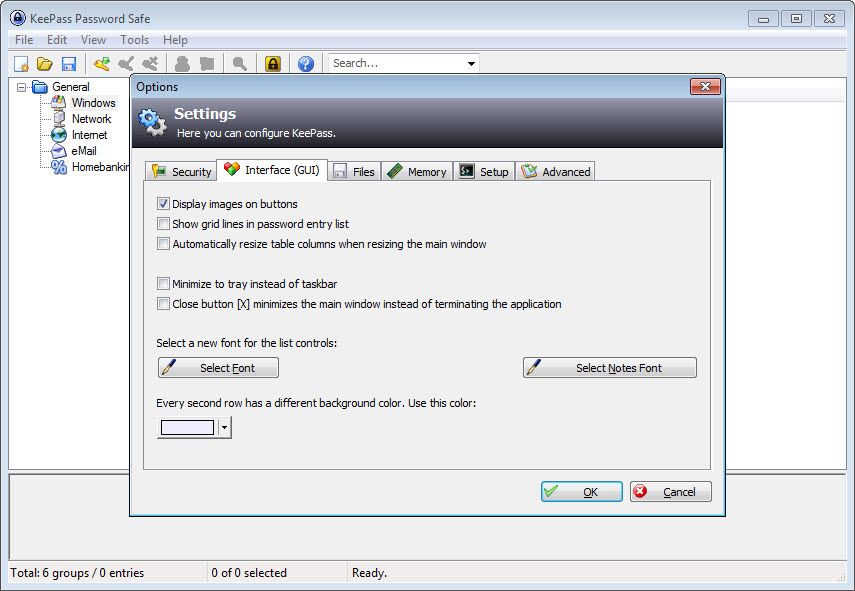Select the Network group in tree
The image size is (855, 591).
[x=91, y=119]
